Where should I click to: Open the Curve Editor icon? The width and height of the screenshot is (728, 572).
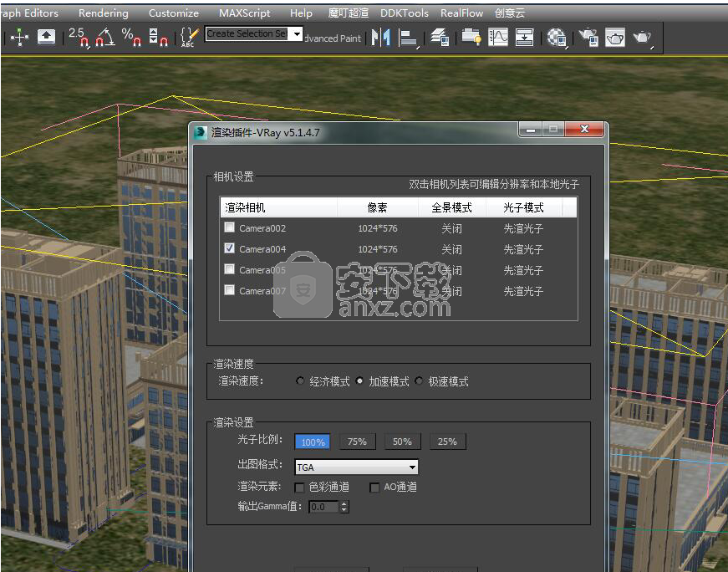[498, 37]
